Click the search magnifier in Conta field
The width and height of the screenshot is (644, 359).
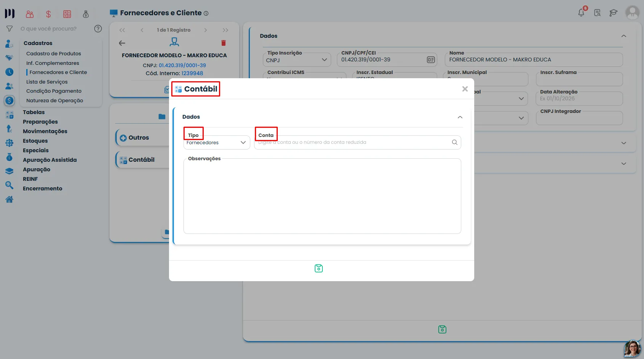click(454, 142)
